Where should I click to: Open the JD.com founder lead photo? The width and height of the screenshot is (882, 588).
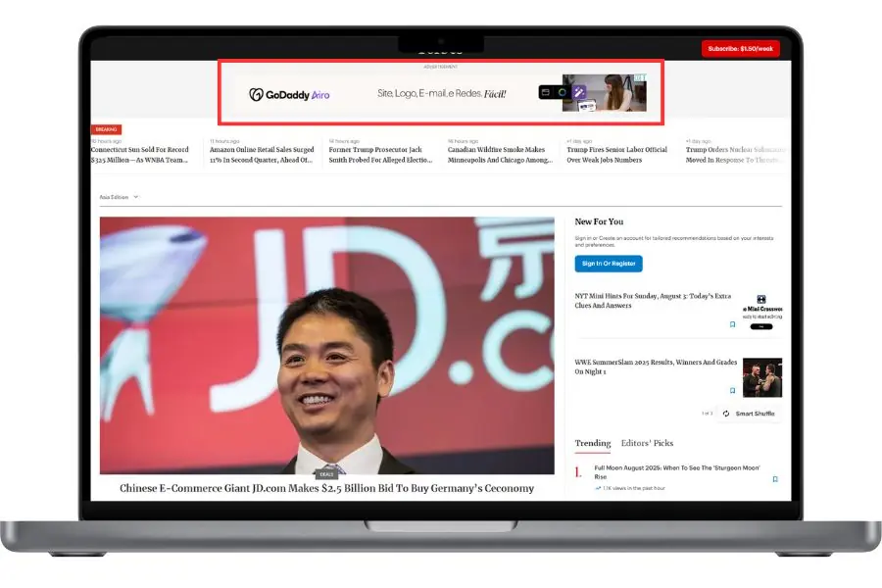point(326,343)
